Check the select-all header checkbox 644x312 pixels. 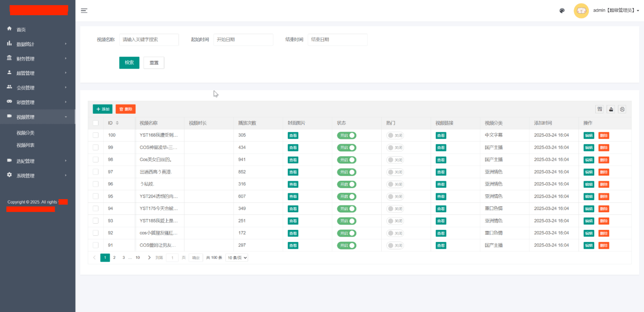96,123
